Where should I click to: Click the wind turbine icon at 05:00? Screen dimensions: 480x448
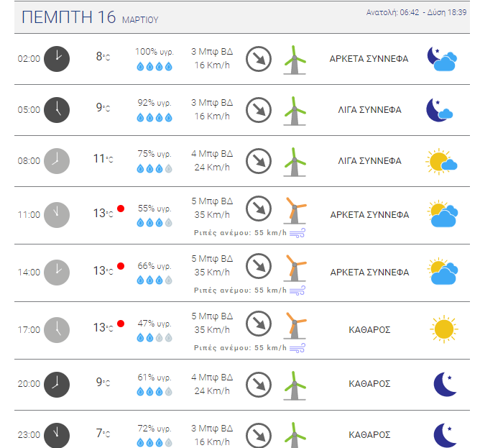pos(295,111)
